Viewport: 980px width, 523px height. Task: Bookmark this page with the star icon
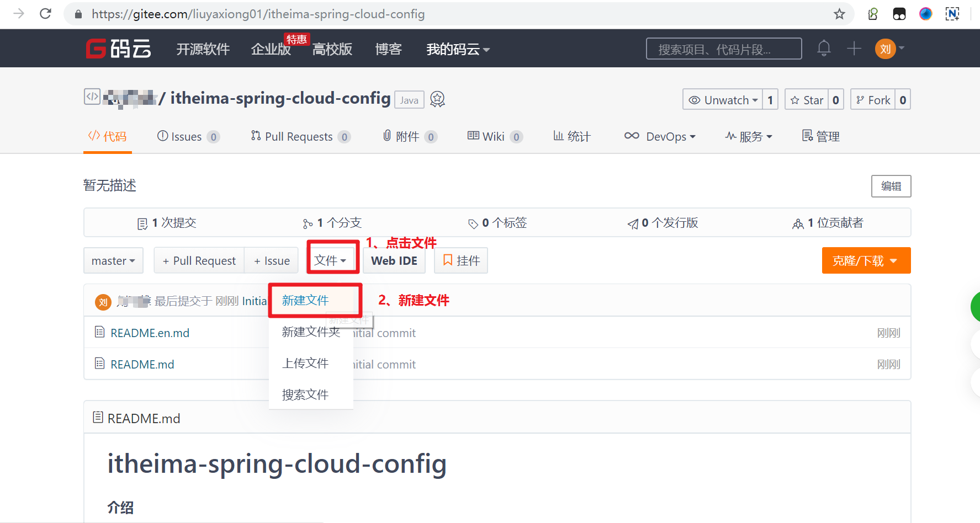click(x=839, y=14)
